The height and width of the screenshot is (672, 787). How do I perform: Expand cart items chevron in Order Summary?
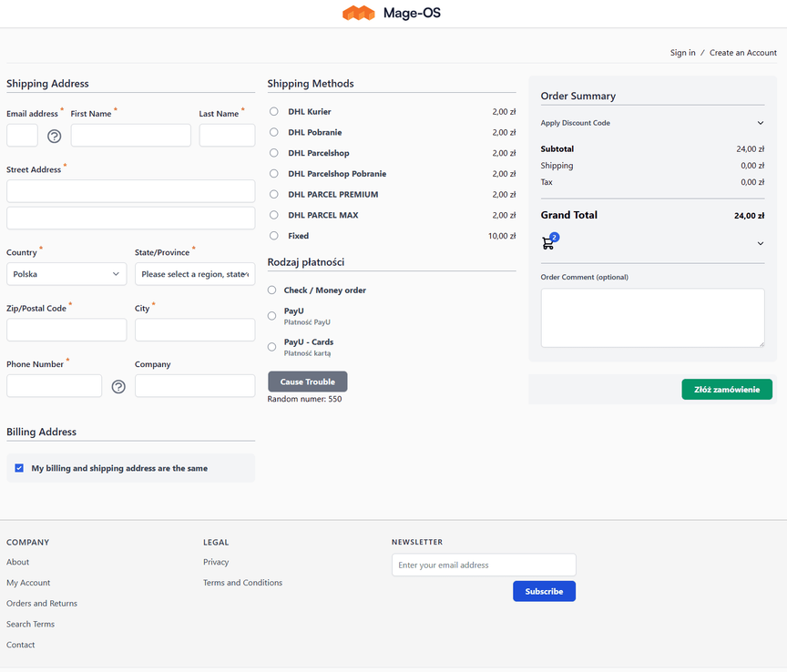[761, 243]
